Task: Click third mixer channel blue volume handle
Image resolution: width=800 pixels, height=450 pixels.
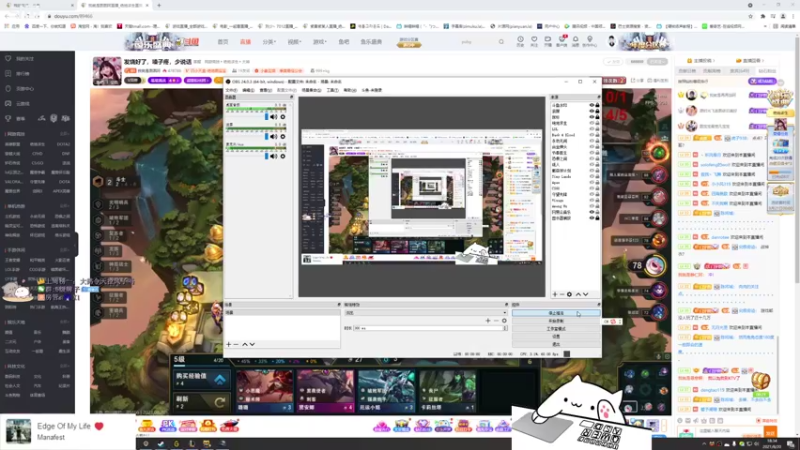Action: [x=266, y=157]
